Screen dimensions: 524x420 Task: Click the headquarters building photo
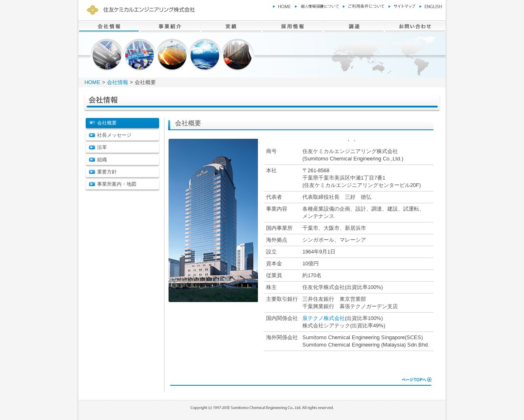pos(213,220)
